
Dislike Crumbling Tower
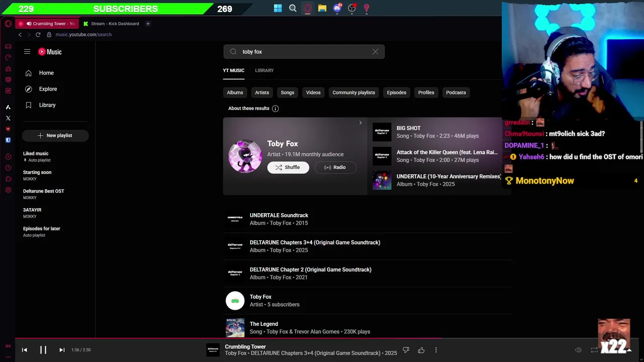tap(406, 350)
